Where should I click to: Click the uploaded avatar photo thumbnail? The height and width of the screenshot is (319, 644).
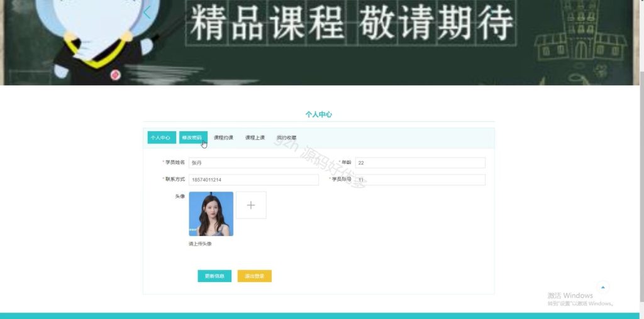click(211, 214)
